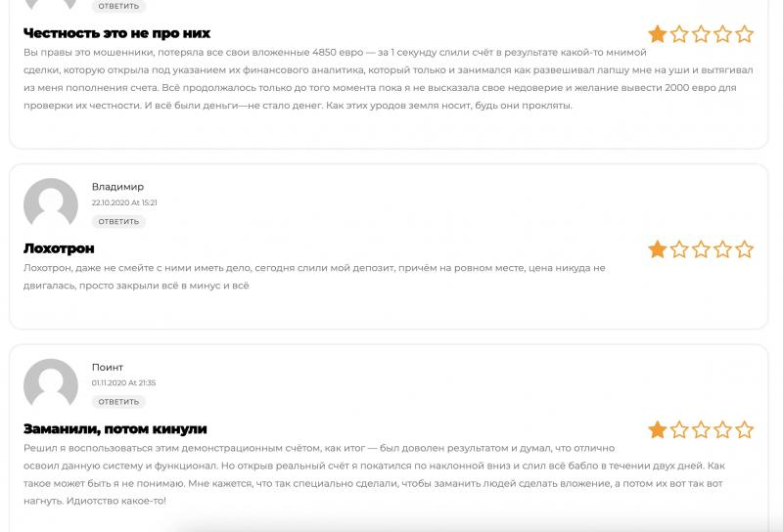This screenshot has height=532, width=783.
Task: Click the timestamp 22.10.2020 At 15:21
Action: tap(124, 202)
